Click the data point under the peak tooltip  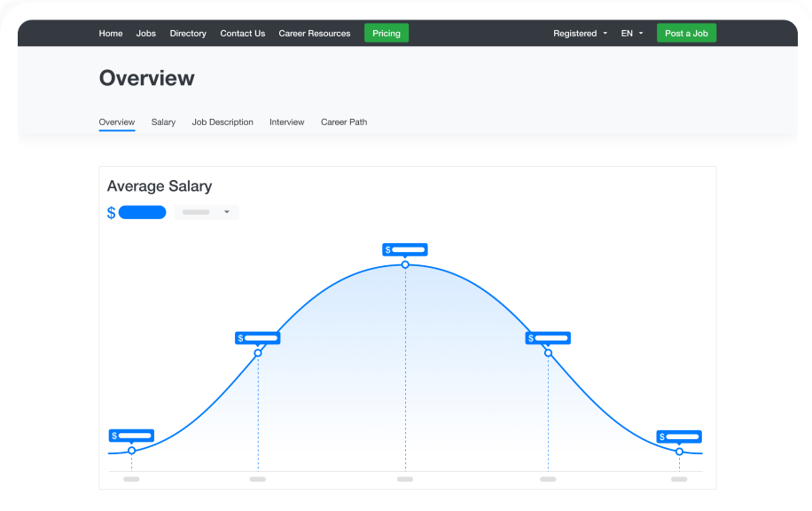tap(405, 263)
